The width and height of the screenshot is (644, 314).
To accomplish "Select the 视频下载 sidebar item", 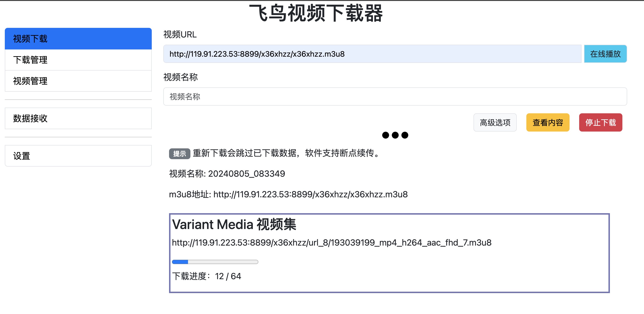I will (x=78, y=39).
